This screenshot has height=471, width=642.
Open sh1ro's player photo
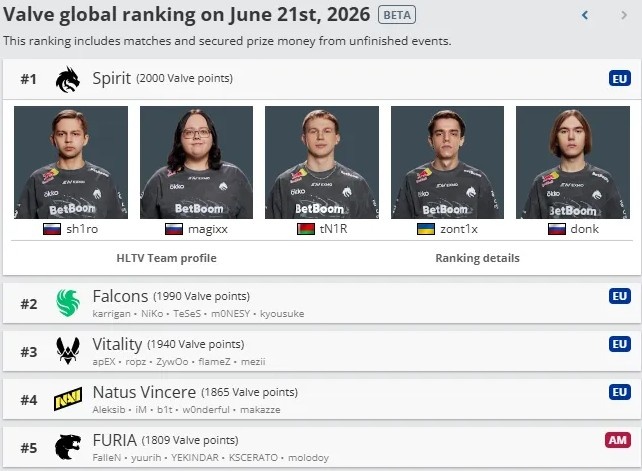click(x=71, y=162)
